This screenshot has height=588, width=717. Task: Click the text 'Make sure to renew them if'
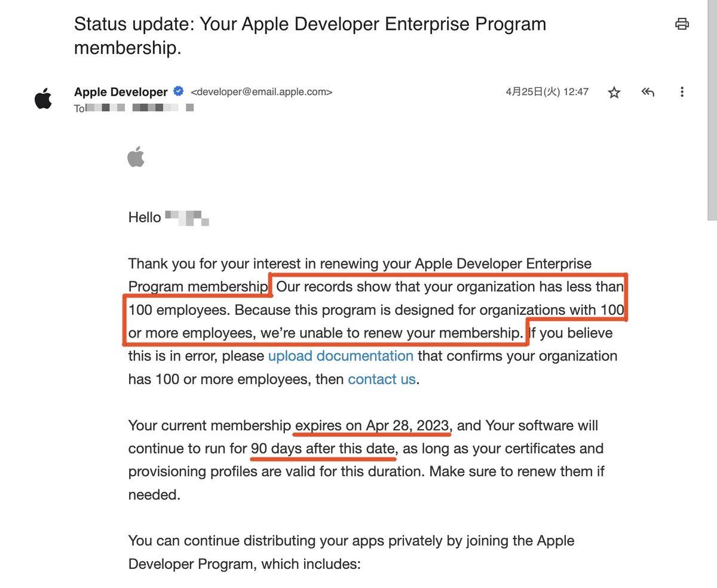517,471
